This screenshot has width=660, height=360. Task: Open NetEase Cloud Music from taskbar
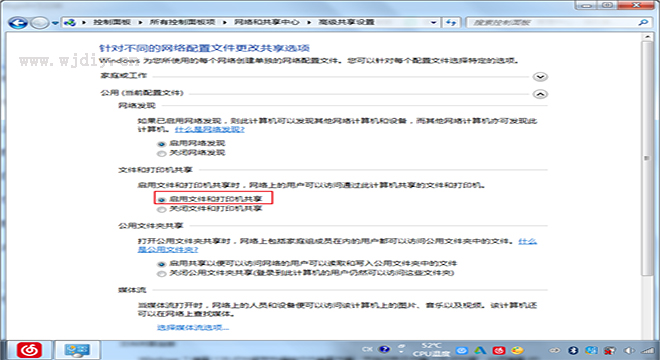(29, 350)
